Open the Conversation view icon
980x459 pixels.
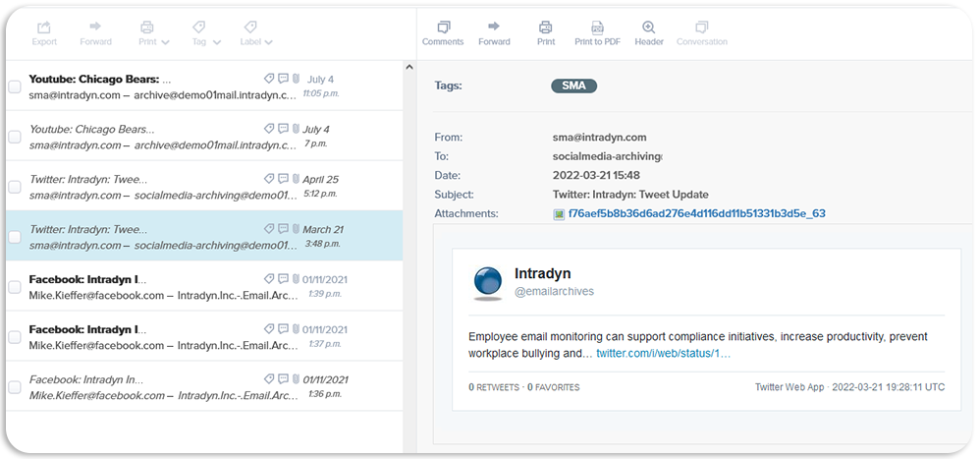click(701, 28)
